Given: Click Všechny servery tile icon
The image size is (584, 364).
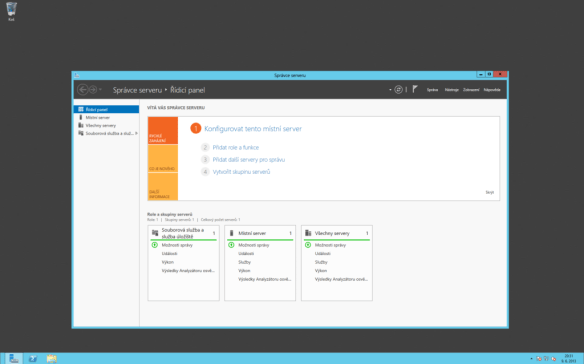Looking at the screenshot, I should pos(308,233).
